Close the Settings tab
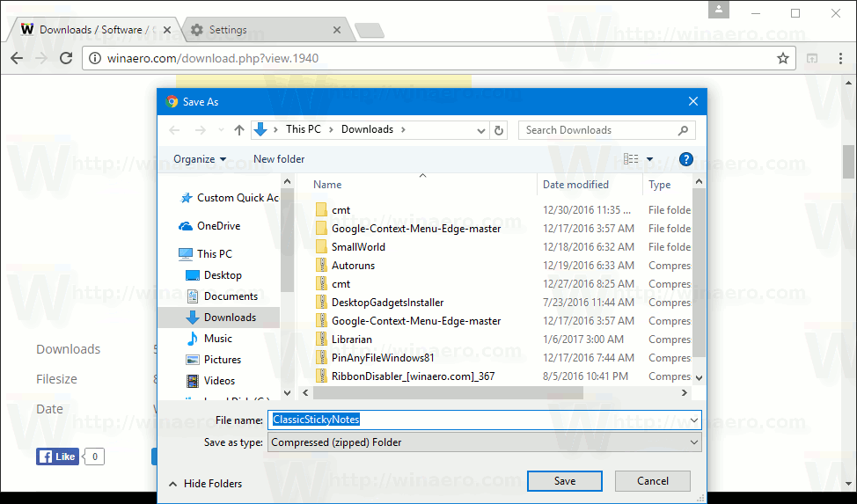Viewport: 857px width, 504px height. 337,30
